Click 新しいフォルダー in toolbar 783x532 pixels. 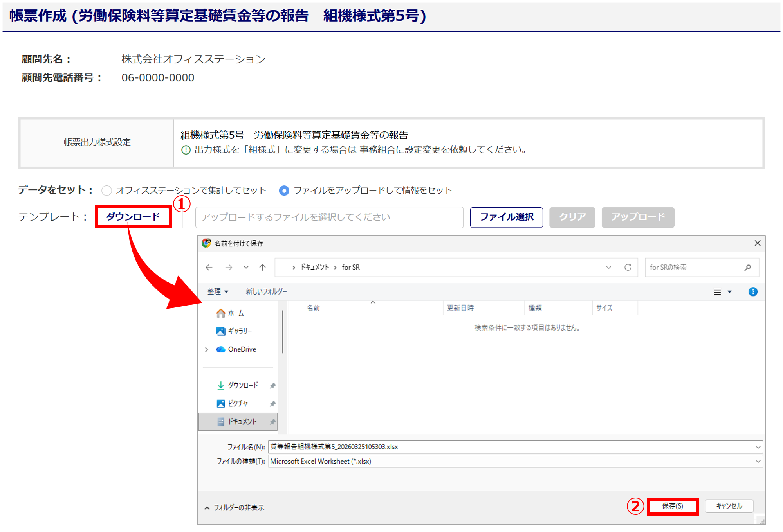pos(266,292)
